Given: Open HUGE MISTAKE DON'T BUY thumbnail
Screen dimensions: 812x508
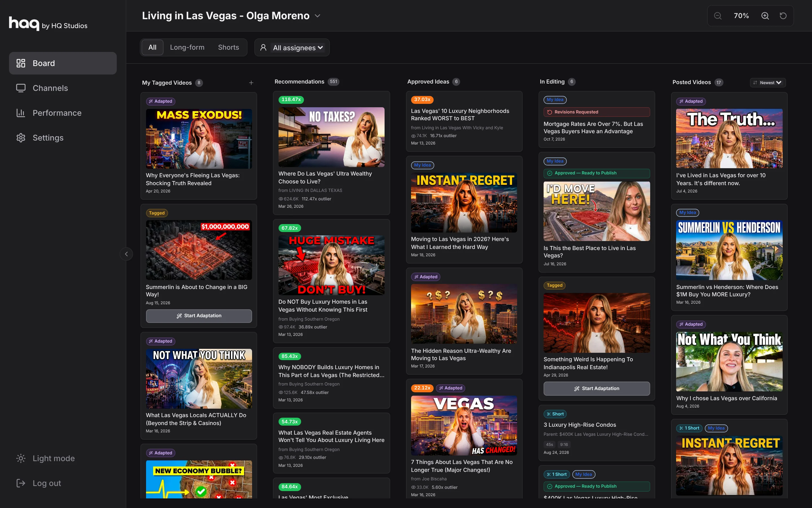Looking at the screenshot, I should (x=332, y=265).
